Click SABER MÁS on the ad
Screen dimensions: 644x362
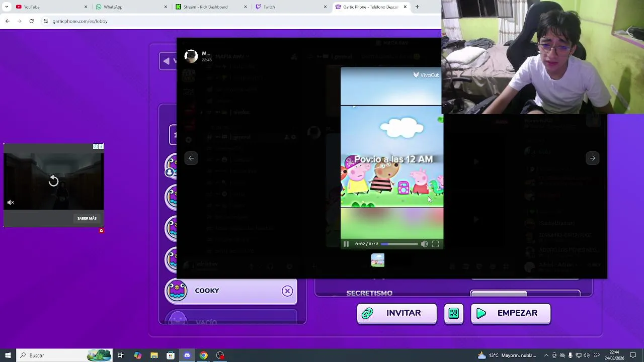(87, 218)
